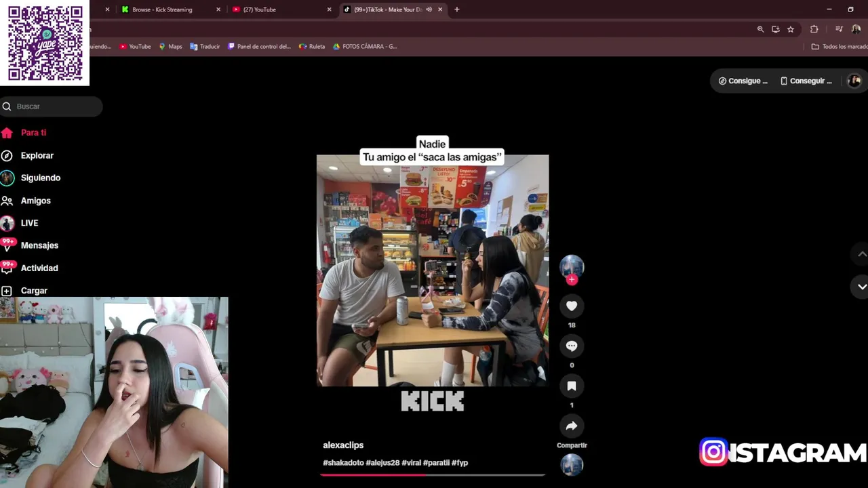The width and height of the screenshot is (868, 488).
Task: Open hashtag #paratii
Action: pos(437,463)
